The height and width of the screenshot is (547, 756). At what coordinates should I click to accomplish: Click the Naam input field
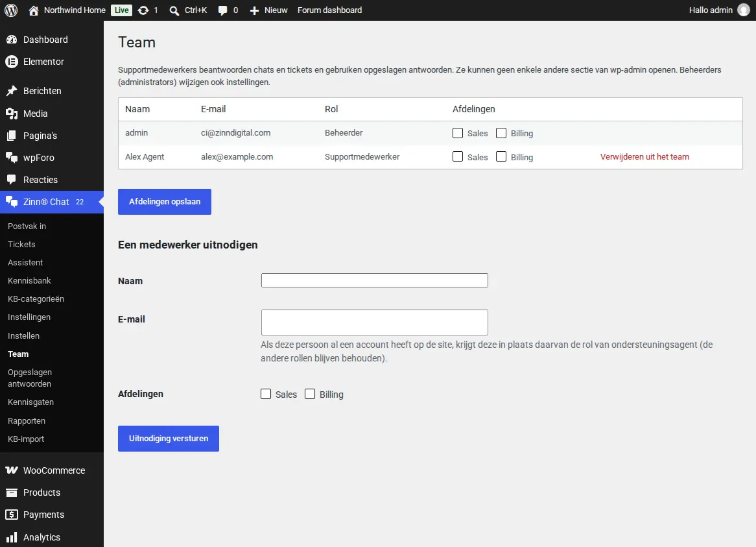(x=375, y=280)
